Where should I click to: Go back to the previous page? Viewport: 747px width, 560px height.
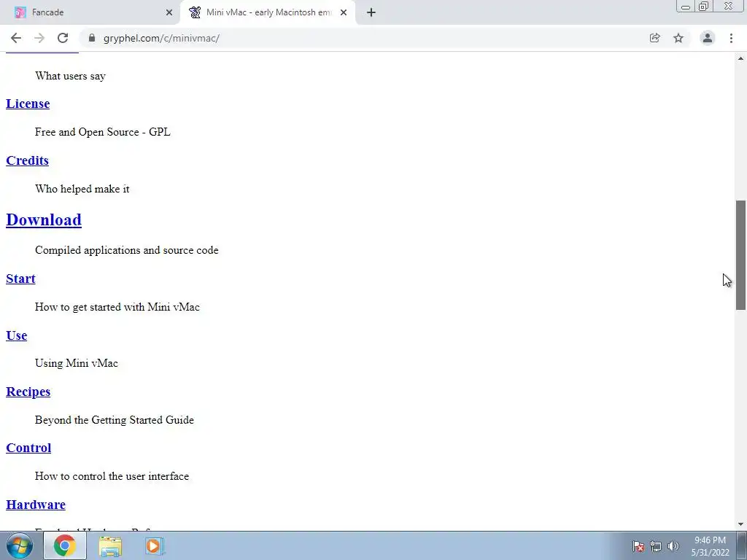click(16, 38)
